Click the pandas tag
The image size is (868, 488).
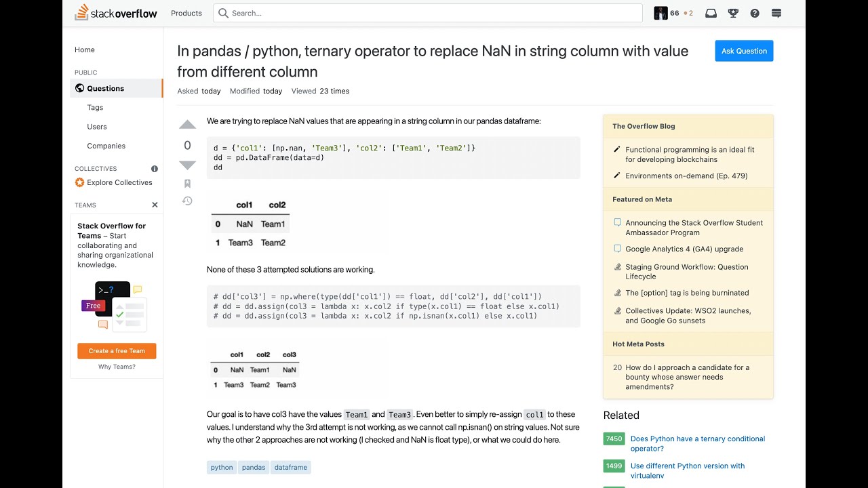coord(254,467)
